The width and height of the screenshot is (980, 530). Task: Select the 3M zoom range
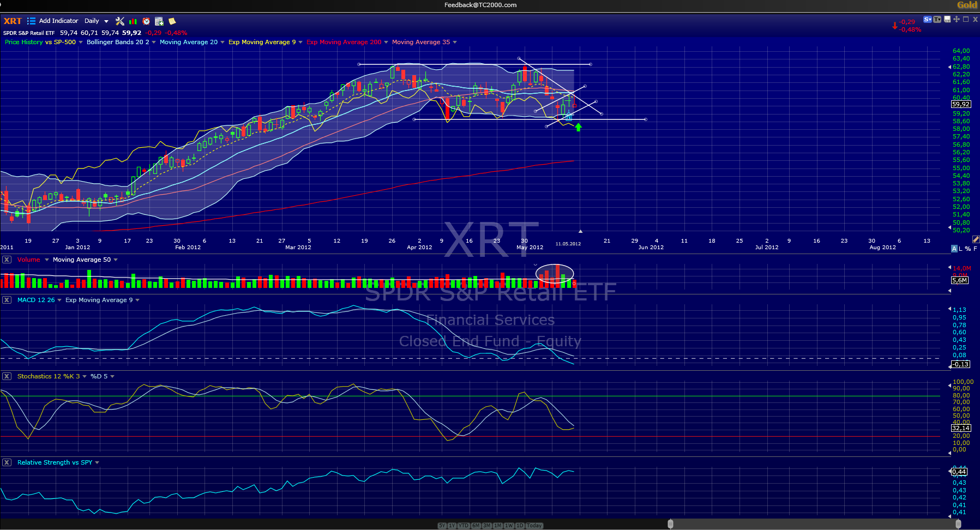coord(487,526)
